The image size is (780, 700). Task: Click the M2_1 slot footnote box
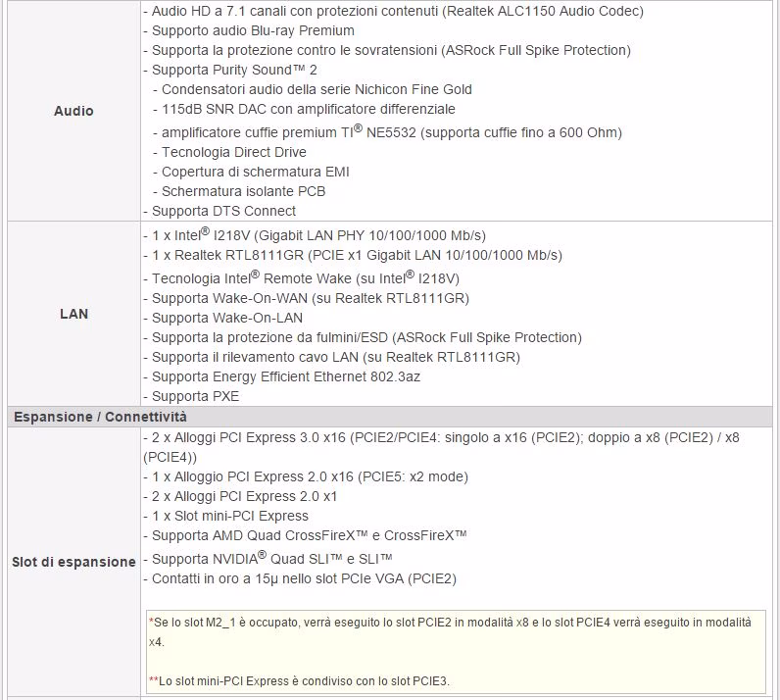[456, 652]
